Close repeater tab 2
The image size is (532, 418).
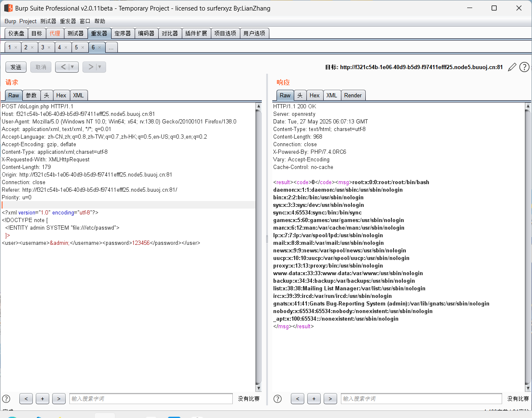(32, 48)
